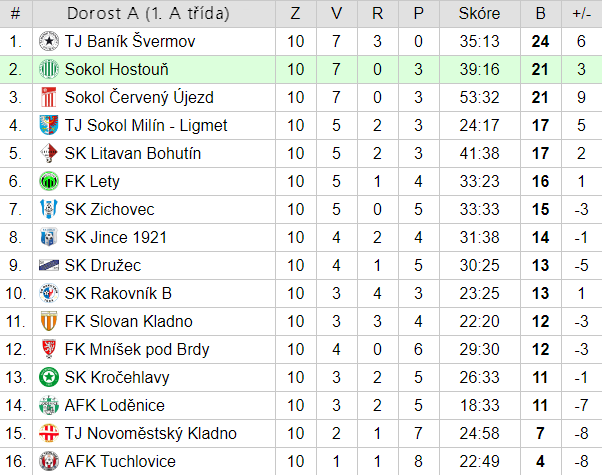Click the FK Lety green round badge
This screenshot has width=602, height=475.
pos(49,182)
